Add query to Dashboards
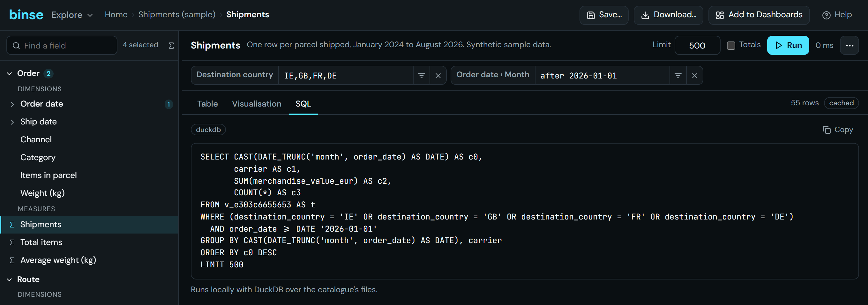The width and height of the screenshot is (868, 305). pyautogui.click(x=759, y=15)
